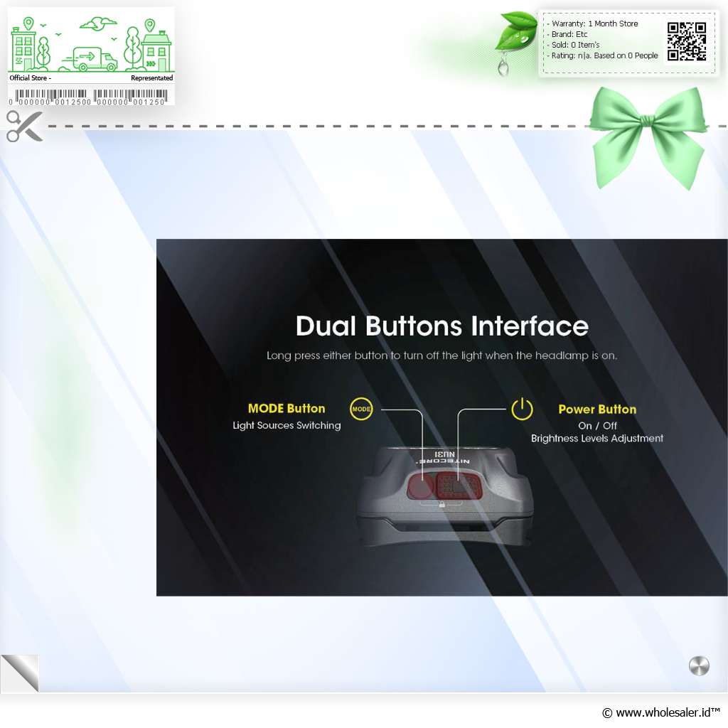Click the 'Light Sources Switching' text
The image size is (728, 728).
(x=287, y=425)
